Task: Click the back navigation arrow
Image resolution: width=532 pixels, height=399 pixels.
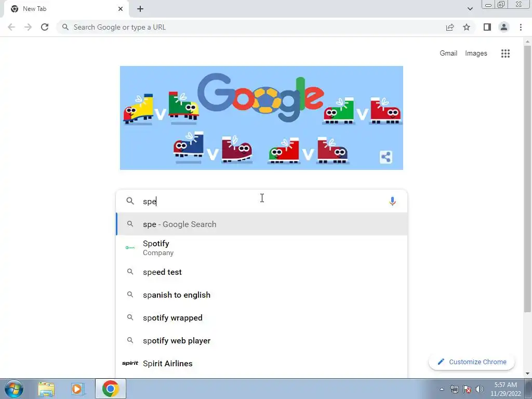Action: coord(11,27)
